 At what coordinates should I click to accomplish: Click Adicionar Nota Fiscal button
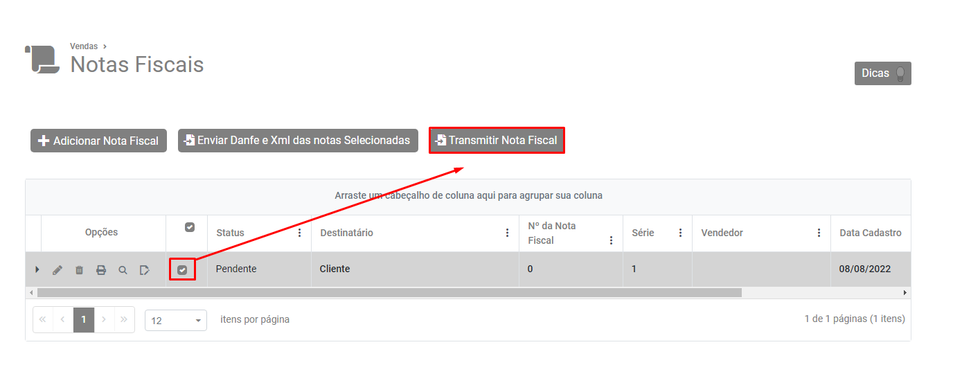click(98, 141)
